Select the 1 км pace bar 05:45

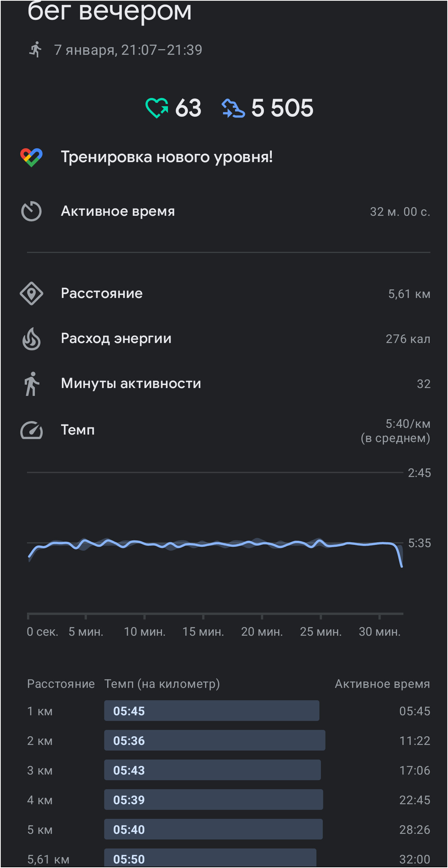(x=212, y=710)
